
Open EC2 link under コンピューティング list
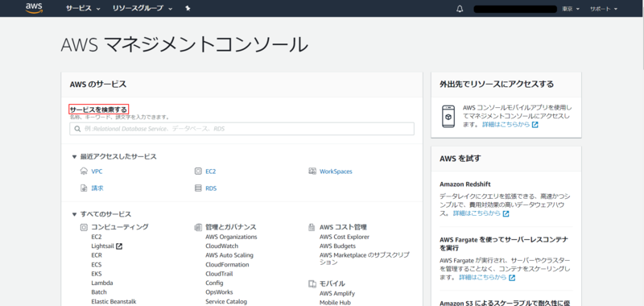(97, 237)
